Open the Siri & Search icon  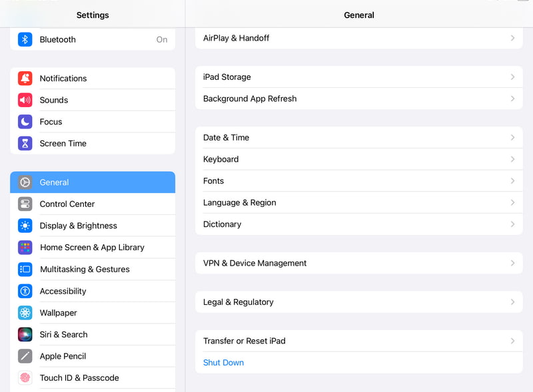[x=25, y=334]
